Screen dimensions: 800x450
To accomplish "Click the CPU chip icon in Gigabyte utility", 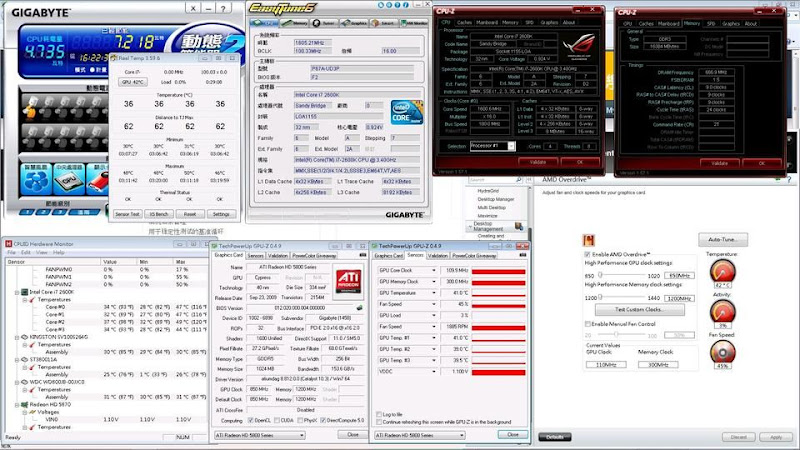I will (69, 180).
